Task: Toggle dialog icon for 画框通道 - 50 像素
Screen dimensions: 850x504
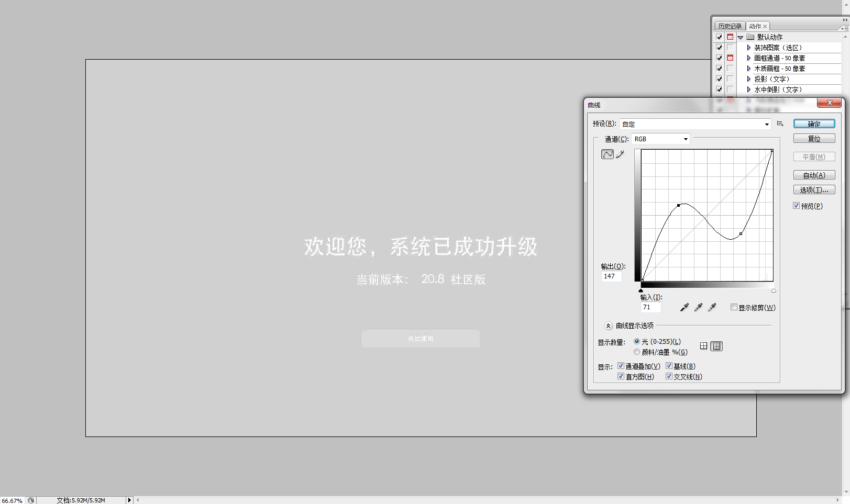Action: tap(730, 58)
